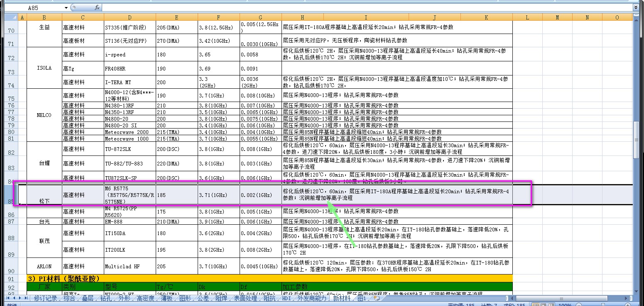Switch to the 叠层 sheet tab
The image size is (644, 306).
tap(87, 298)
